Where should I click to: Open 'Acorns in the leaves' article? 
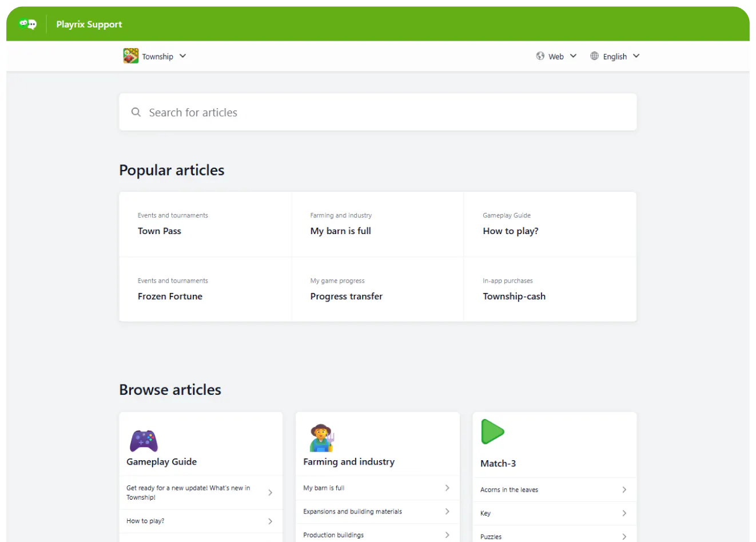[555, 490]
